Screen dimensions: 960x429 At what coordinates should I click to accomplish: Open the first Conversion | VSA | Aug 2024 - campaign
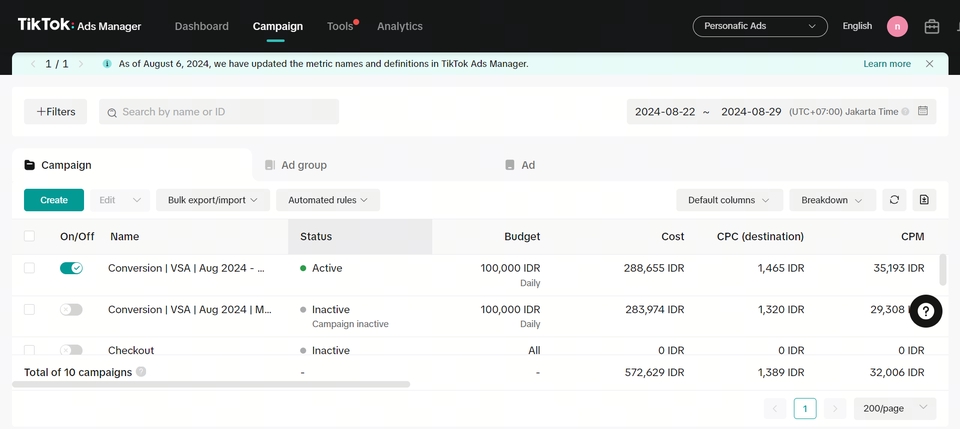point(186,268)
